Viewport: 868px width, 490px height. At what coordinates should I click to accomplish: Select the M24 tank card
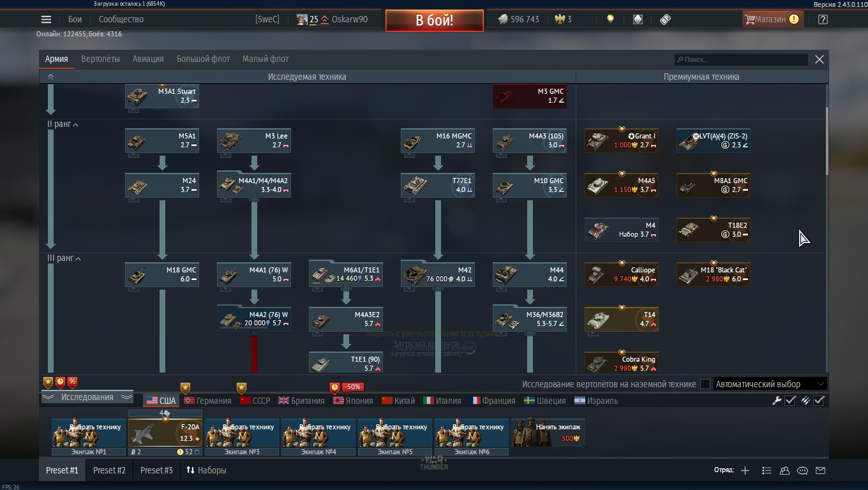(162, 186)
